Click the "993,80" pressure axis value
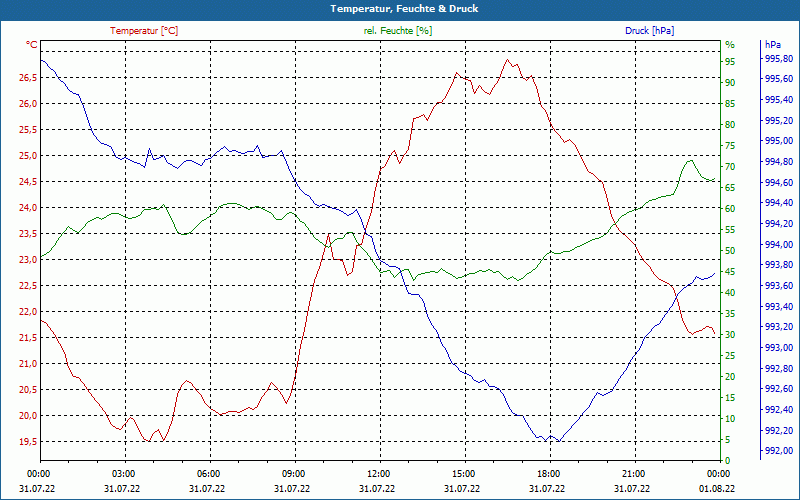 click(x=779, y=265)
